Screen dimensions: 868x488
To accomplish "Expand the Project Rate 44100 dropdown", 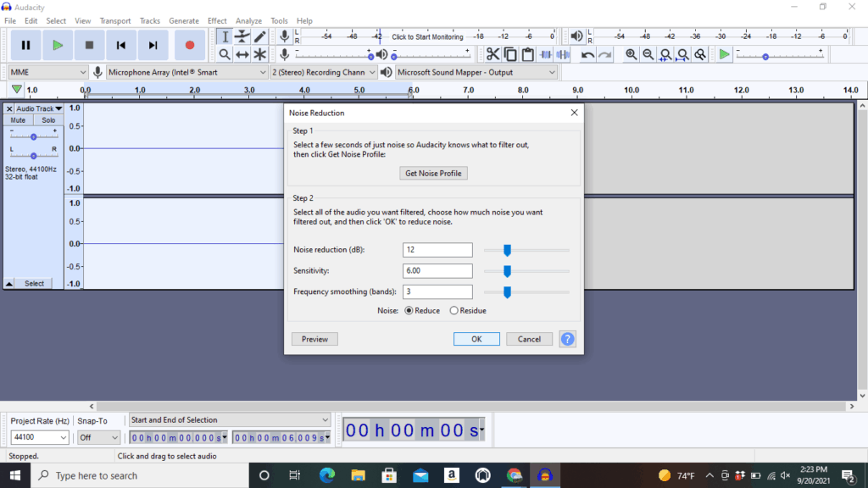I will coord(39,438).
